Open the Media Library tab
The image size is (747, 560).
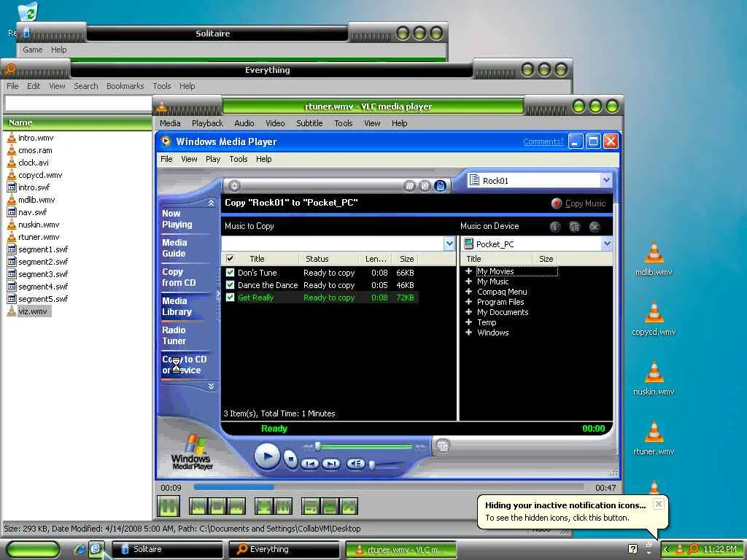click(177, 306)
